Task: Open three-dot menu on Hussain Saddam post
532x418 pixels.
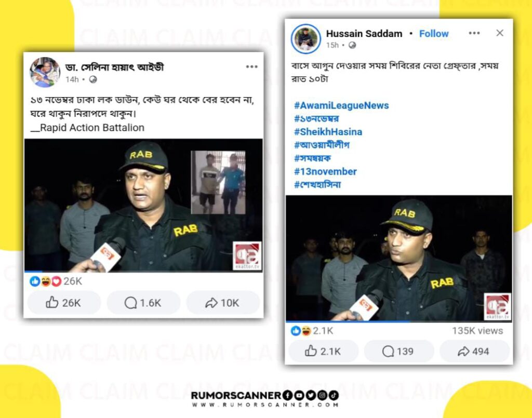Action: (x=474, y=33)
